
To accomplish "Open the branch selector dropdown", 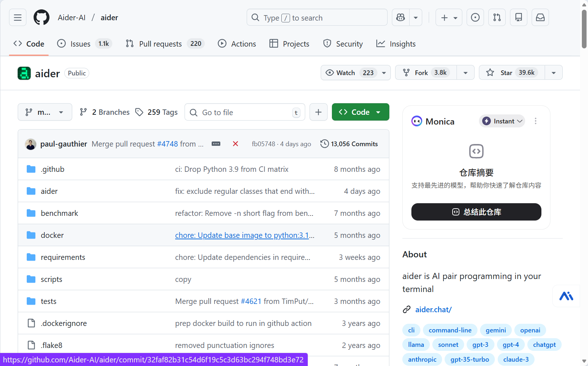I will pyautogui.click(x=45, y=112).
